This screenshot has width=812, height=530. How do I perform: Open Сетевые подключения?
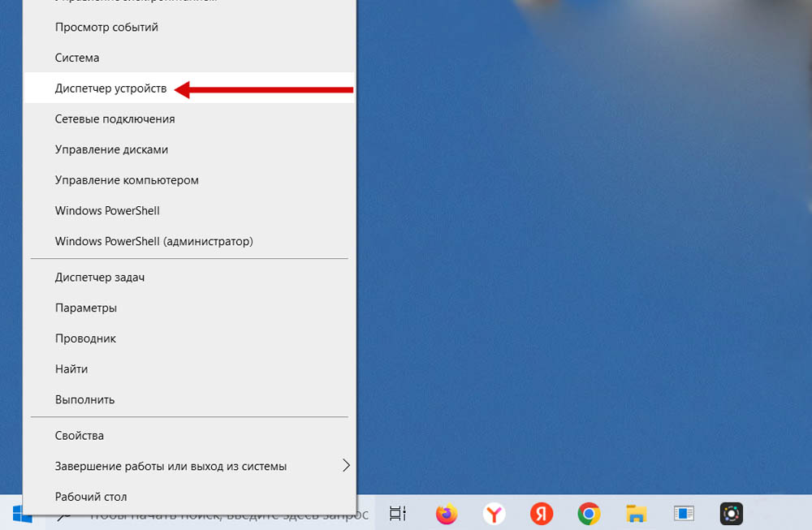coord(189,119)
